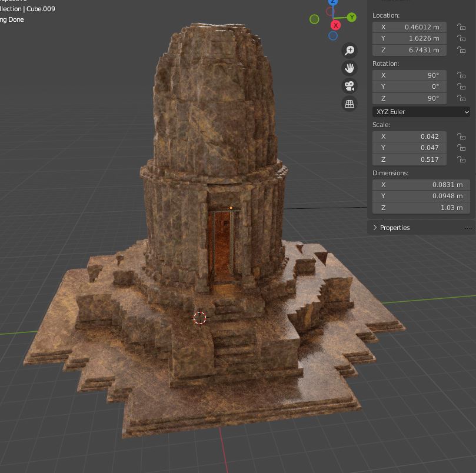Viewport: 476px width, 473px height.
Task: Lock the Rotation Y value
Action: [461, 86]
